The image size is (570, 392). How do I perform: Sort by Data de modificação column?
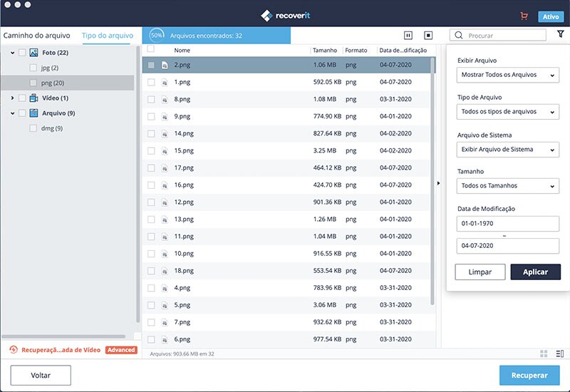coord(403,50)
